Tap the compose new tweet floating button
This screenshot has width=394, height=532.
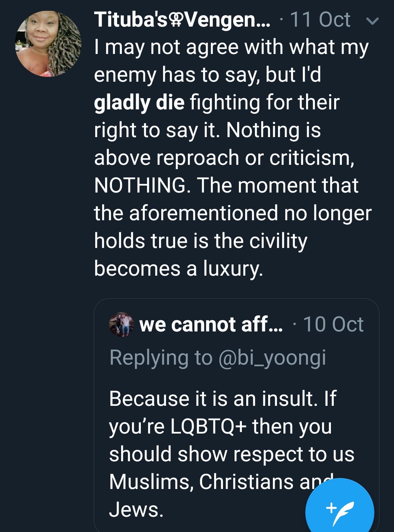tap(340, 509)
